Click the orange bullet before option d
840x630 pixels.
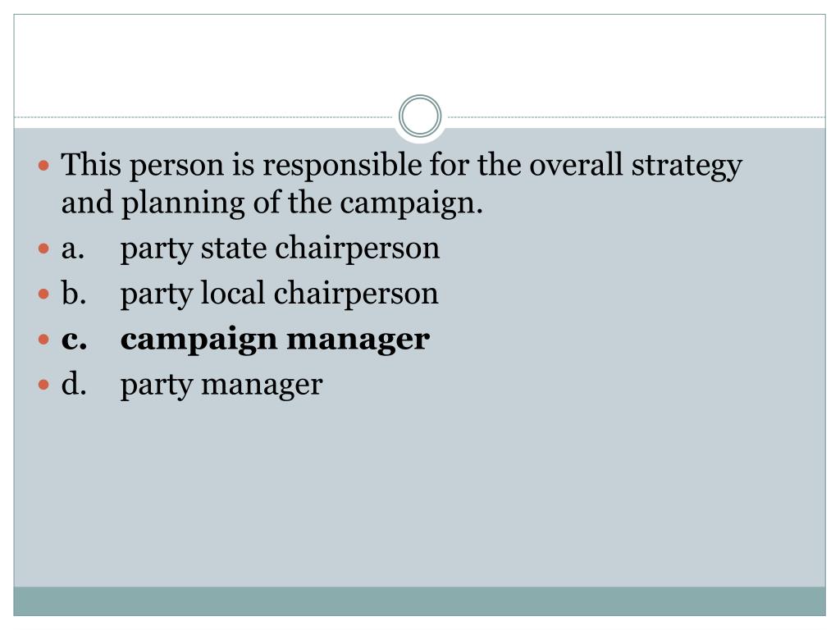coord(44,385)
